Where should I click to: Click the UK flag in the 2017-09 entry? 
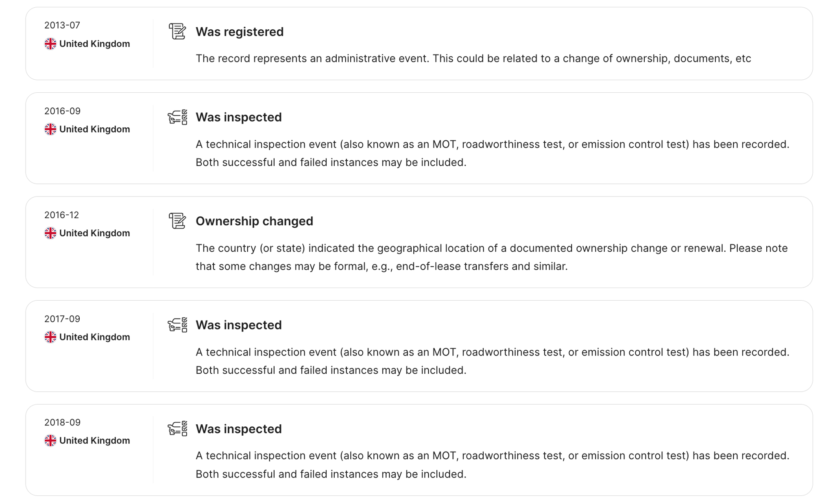pos(50,337)
